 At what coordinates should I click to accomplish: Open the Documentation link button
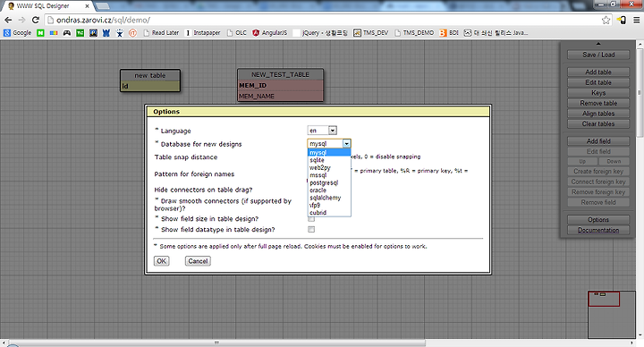coord(598,230)
